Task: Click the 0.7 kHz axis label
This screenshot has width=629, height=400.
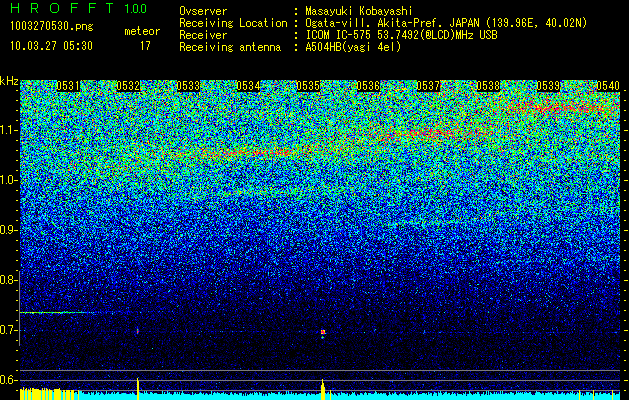Action: click(x=8, y=330)
